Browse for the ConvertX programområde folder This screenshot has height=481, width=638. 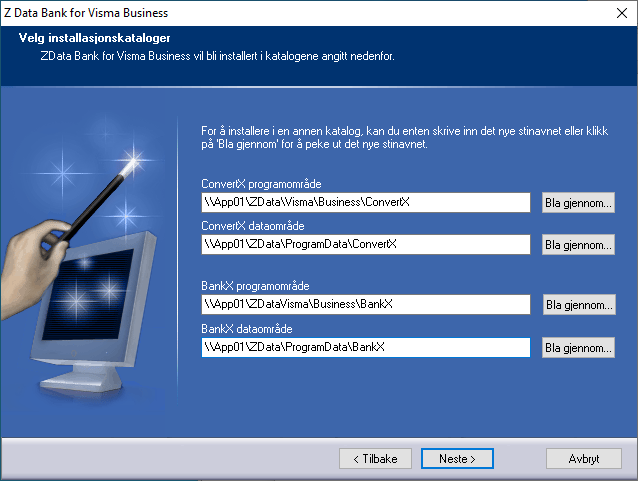click(x=578, y=203)
